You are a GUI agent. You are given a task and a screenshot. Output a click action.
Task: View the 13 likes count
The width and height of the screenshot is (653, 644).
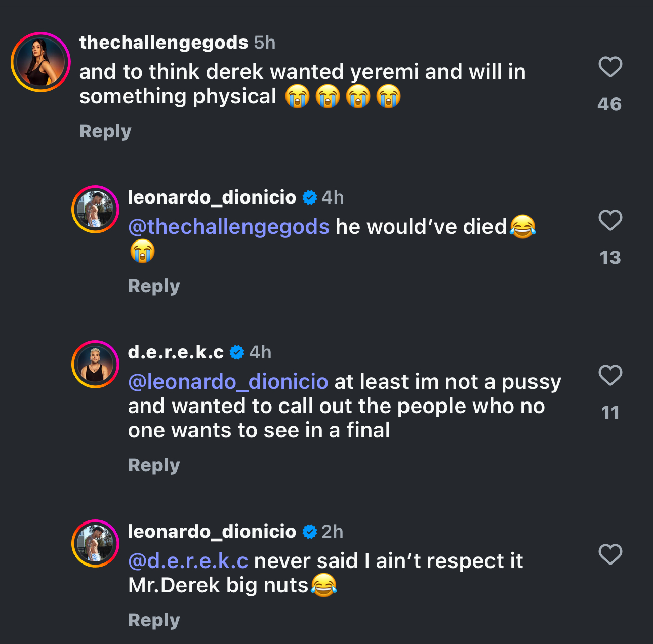point(610,258)
